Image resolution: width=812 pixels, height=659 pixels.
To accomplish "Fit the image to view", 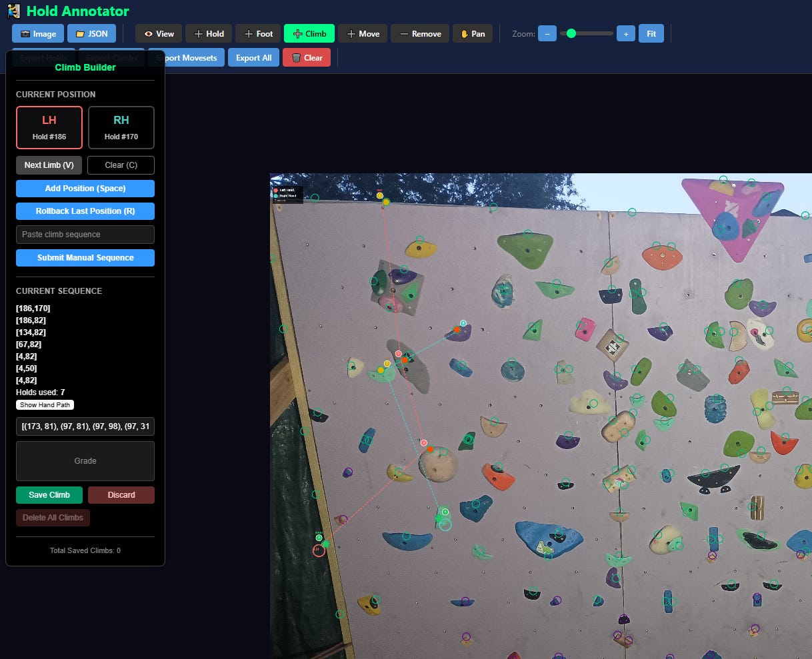I will click(x=651, y=33).
